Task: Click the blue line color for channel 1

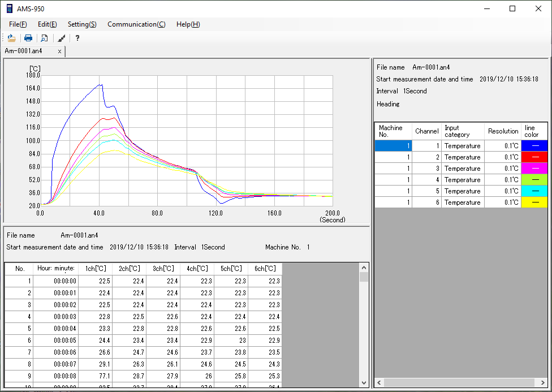Action: [534, 146]
